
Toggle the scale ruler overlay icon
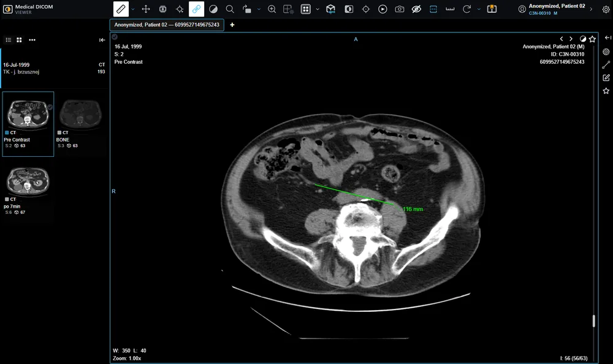[x=450, y=9]
